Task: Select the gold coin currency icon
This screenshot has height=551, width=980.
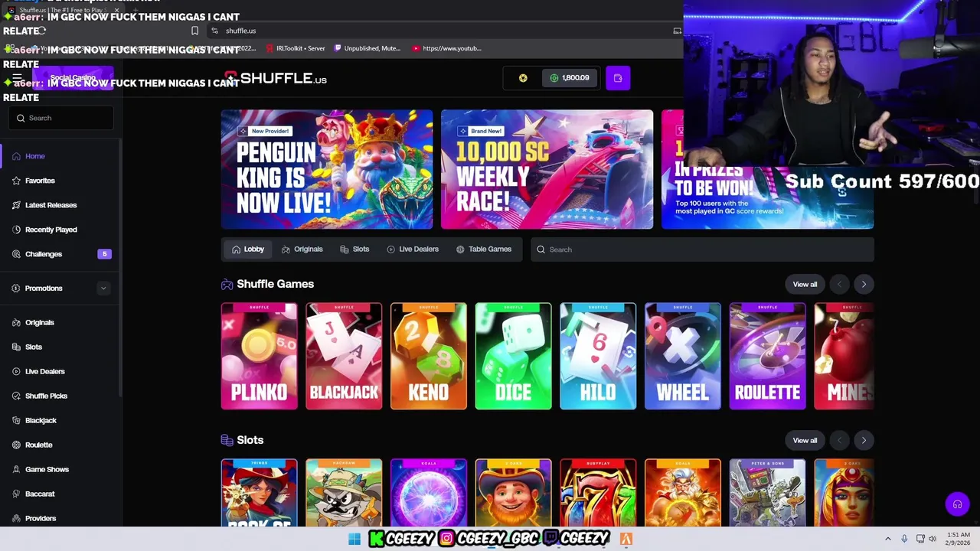Action: coord(523,78)
